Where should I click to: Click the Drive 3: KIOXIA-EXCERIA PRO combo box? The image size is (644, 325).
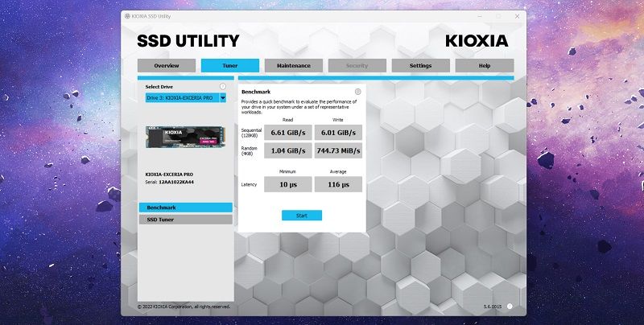click(186, 97)
